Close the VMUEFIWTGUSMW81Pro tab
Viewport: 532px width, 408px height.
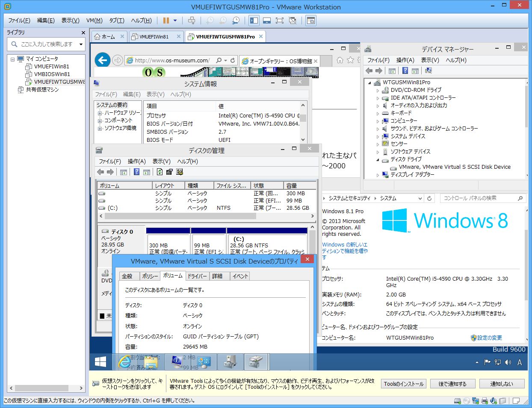pyautogui.click(x=260, y=36)
